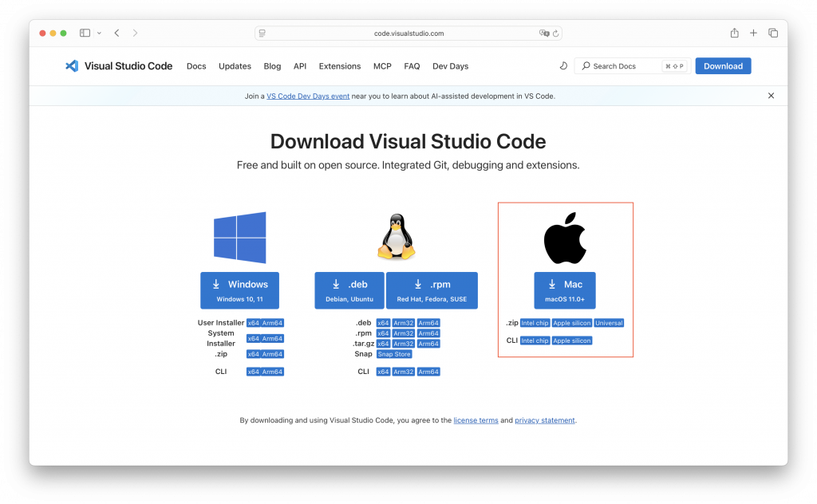Image resolution: width=817 pixels, height=504 pixels.
Task: Toggle the Safari sidebar icon
Action: point(85,33)
